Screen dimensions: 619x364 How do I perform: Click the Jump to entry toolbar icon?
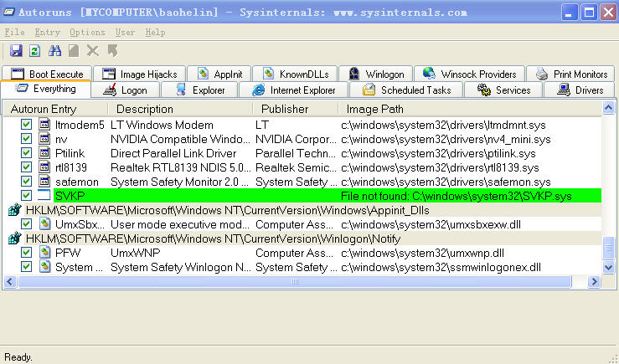(x=113, y=50)
